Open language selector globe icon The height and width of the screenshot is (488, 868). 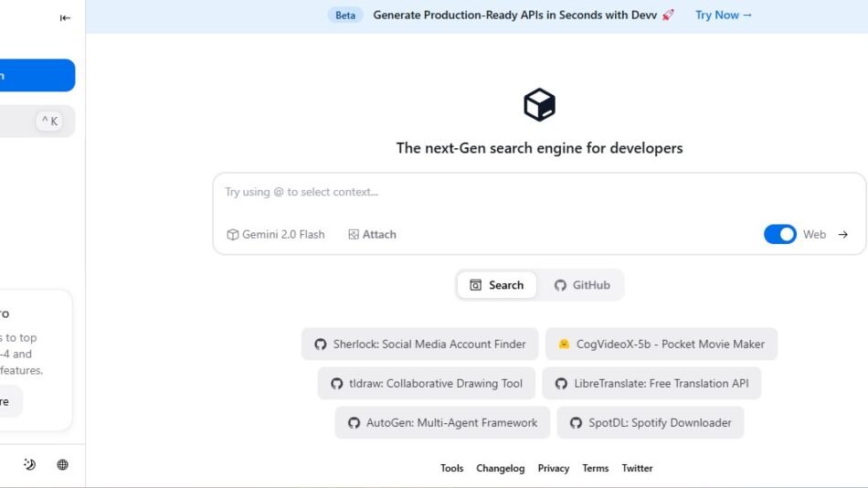(x=62, y=464)
